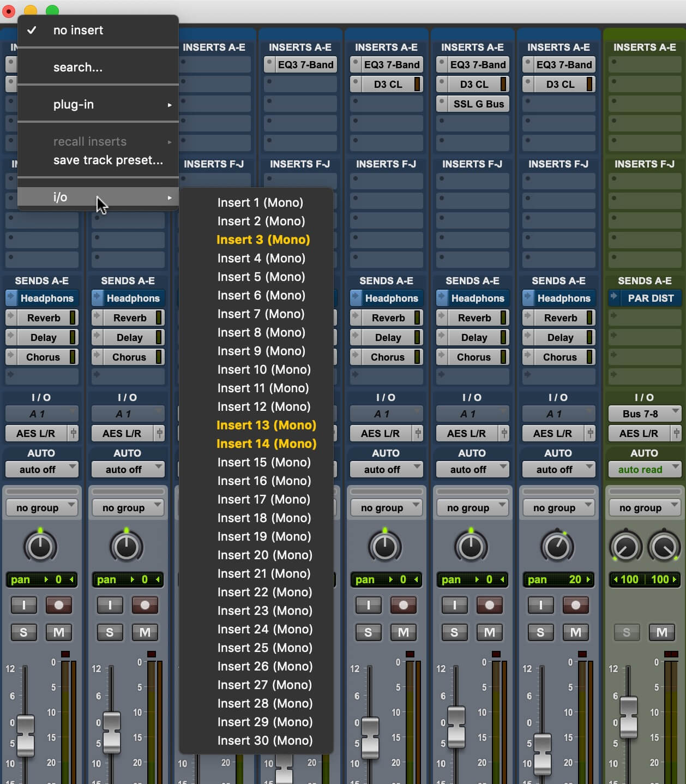Click the right pan knob on the Bus 7-8 track
Viewport: 686px width, 784px height.
(x=664, y=547)
